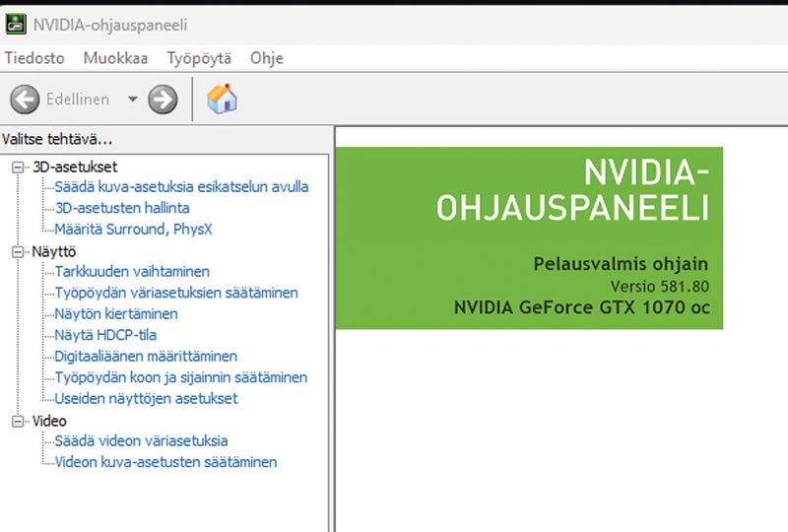Click the Valitse tehtävä... heading

pyautogui.click(x=57, y=139)
